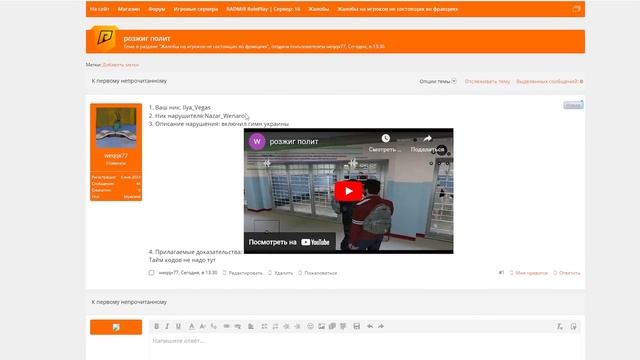The width and height of the screenshot is (640, 360).
Task: Click the channel avatar W on the video
Action: coord(257,142)
